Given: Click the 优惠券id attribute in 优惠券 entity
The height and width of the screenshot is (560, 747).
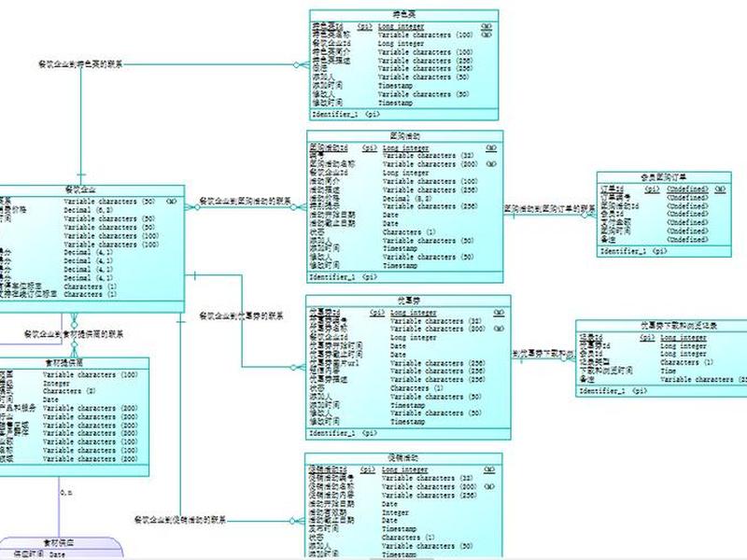Looking at the screenshot, I should tap(325, 313).
